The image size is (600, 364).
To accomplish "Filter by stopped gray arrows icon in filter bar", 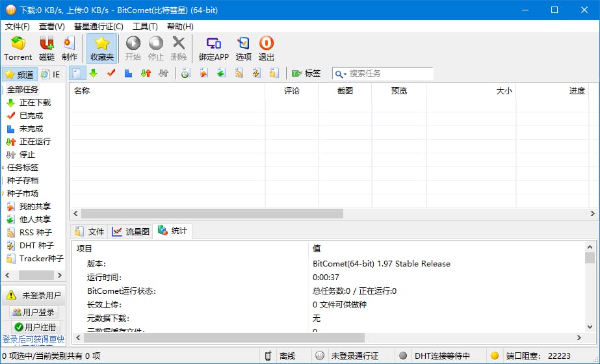I will [x=163, y=73].
